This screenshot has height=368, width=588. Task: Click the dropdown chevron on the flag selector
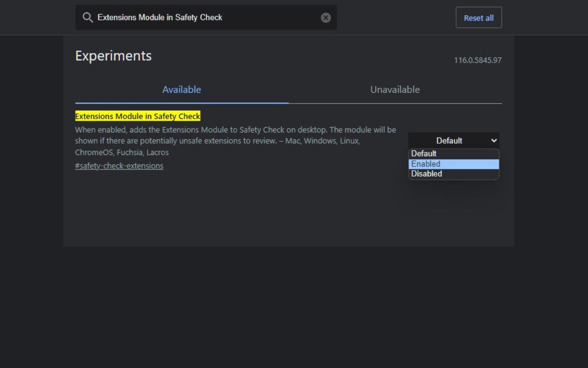pyautogui.click(x=494, y=140)
